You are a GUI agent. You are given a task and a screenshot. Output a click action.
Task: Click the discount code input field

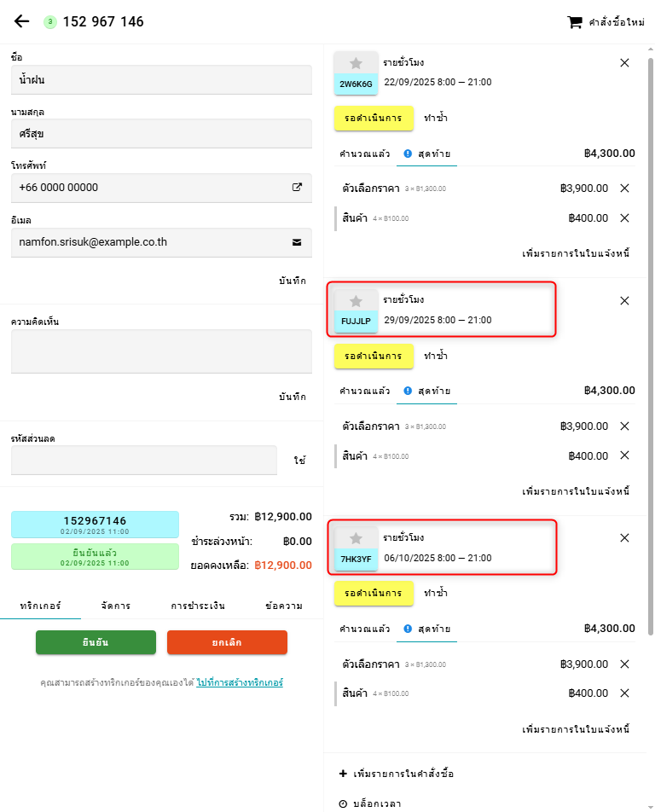[144, 460]
